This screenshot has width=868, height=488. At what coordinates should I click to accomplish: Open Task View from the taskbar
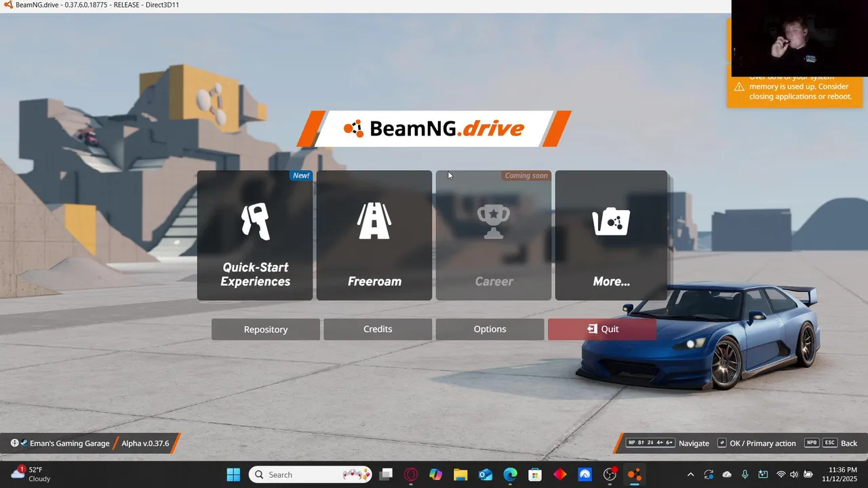tap(386, 474)
